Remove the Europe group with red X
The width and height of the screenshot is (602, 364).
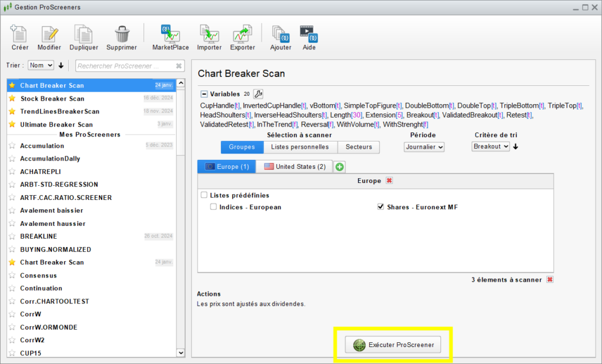point(389,181)
